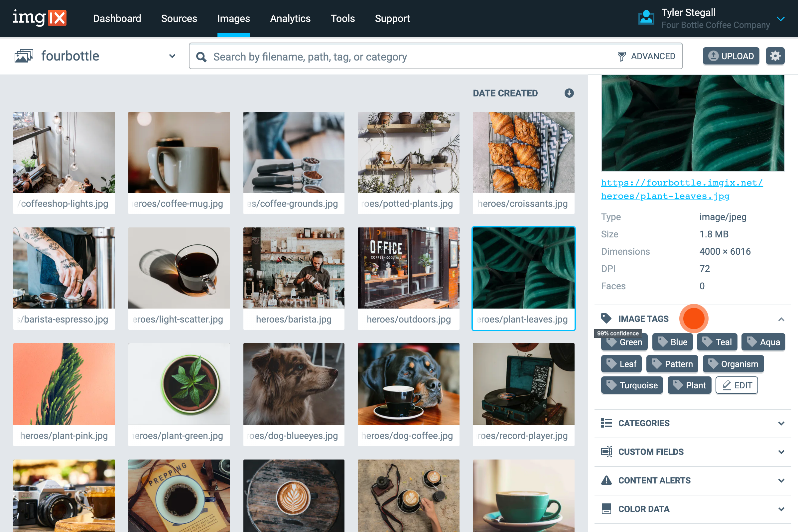798x532 pixels.
Task: Expand the Categories section
Action: click(782, 423)
